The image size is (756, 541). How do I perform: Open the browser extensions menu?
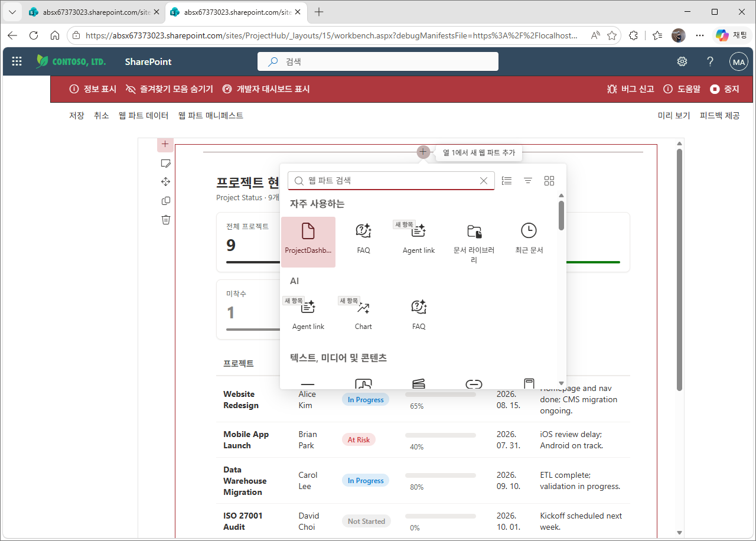[634, 35]
